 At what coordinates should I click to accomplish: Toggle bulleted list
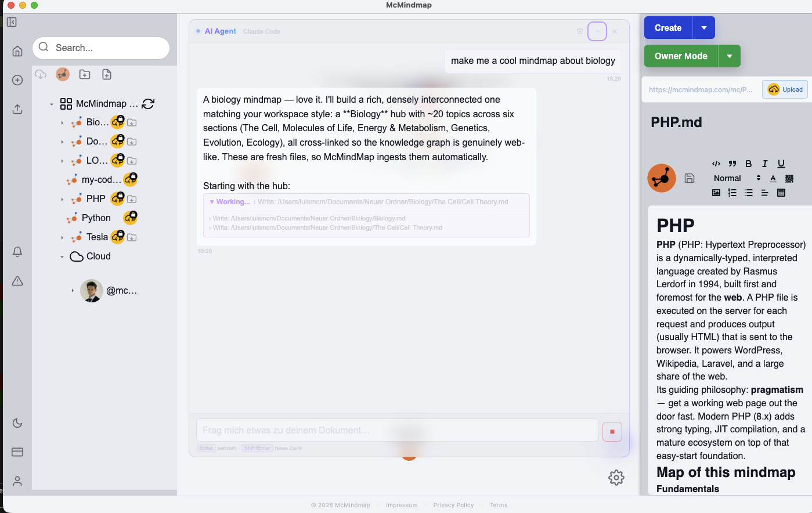click(749, 193)
